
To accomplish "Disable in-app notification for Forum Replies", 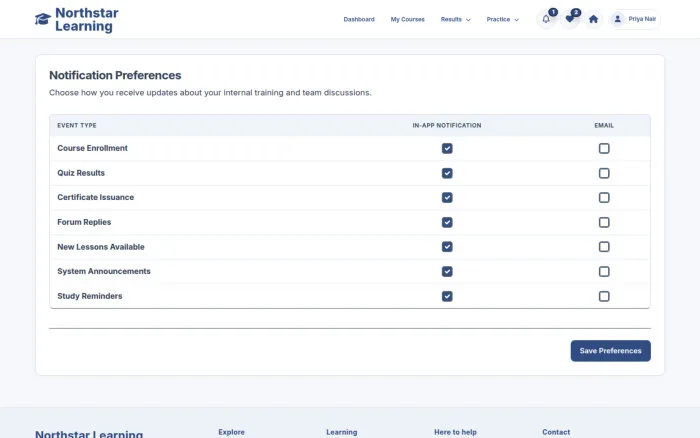I will (x=447, y=222).
